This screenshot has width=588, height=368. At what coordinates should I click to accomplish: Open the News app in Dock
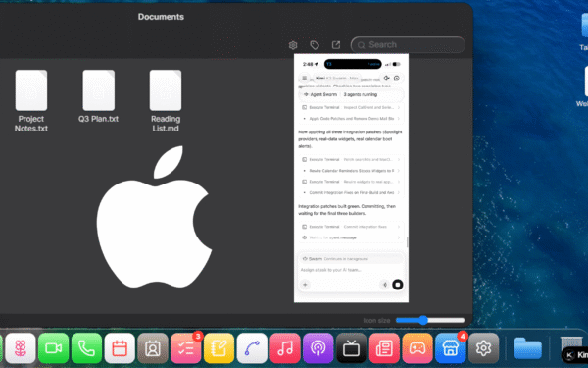point(384,348)
